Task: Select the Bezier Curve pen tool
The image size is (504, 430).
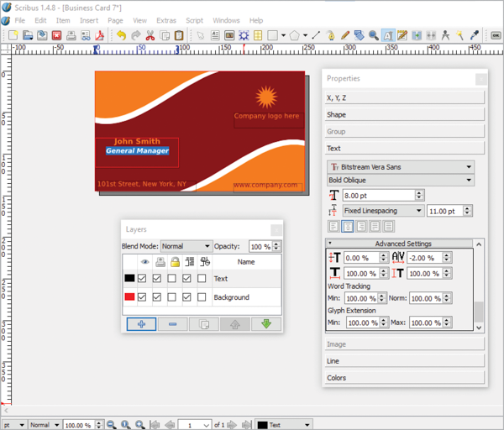Action: pos(330,35)
